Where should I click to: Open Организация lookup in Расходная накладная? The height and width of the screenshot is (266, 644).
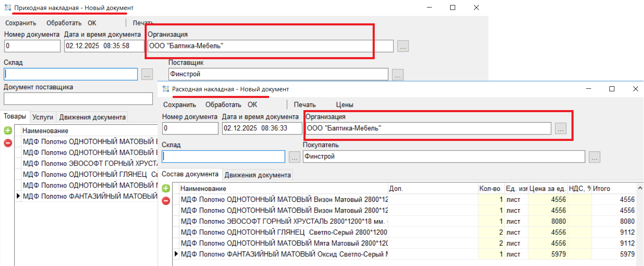point(561,129)
